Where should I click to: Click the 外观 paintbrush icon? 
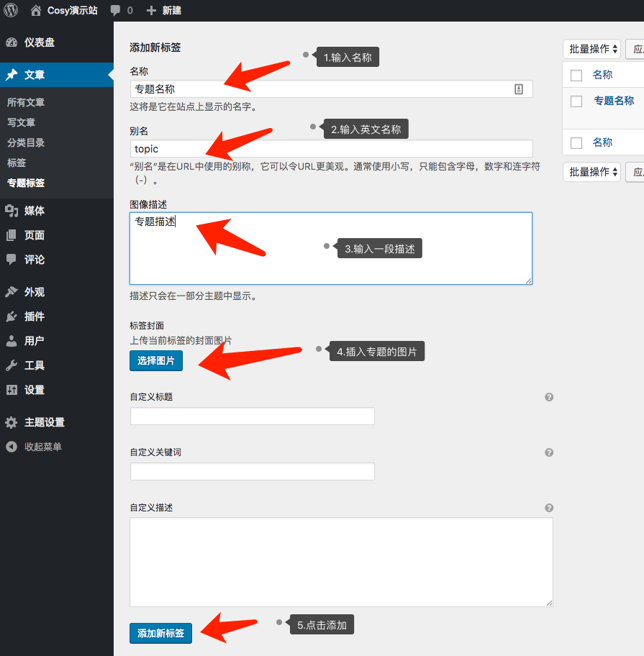coord(12,292)
